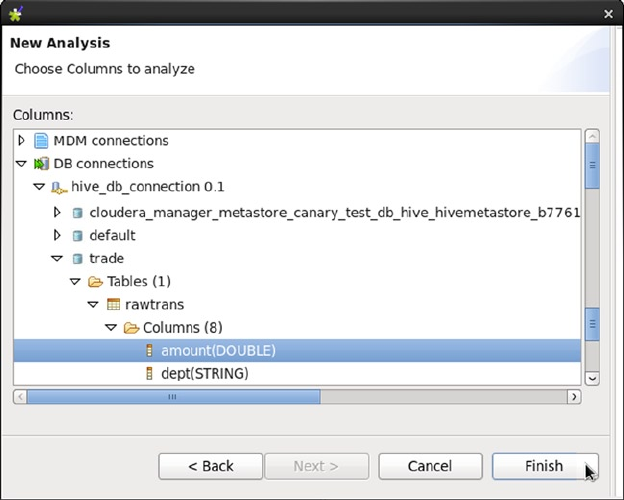Expand the MDM connections node
The width and height of the screenshot is (624, 500).
[22, 140]
